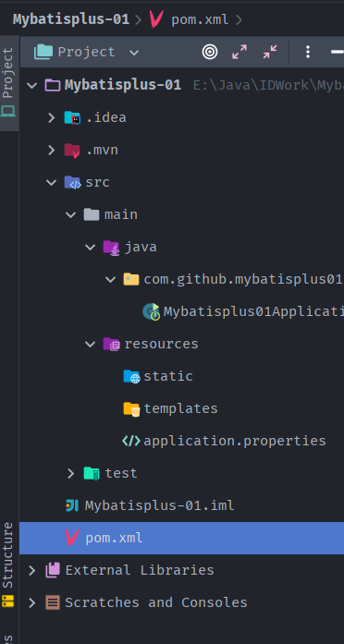
Task: Click the Mybatisplus-01.iml file icon
Action: tap(72, 505)
